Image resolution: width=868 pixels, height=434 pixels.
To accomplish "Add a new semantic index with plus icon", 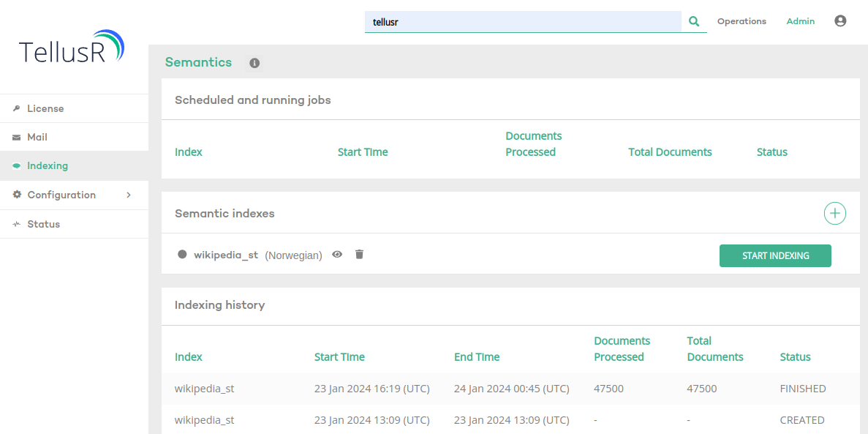I will pyautogui.click(x=834, y=214).
